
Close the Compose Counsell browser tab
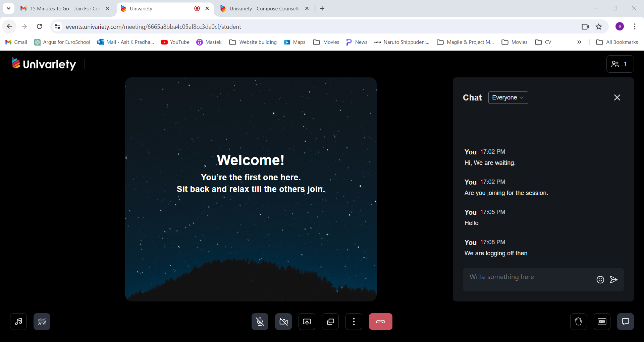(307, 8)
